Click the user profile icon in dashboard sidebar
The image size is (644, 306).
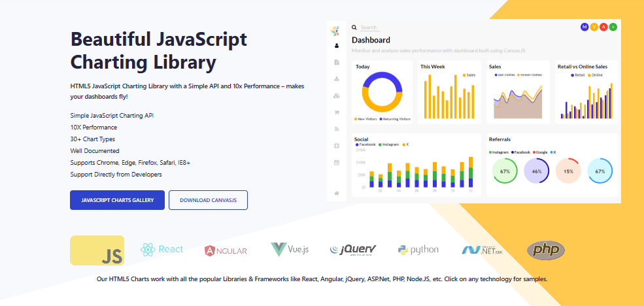tap(337, 46)
